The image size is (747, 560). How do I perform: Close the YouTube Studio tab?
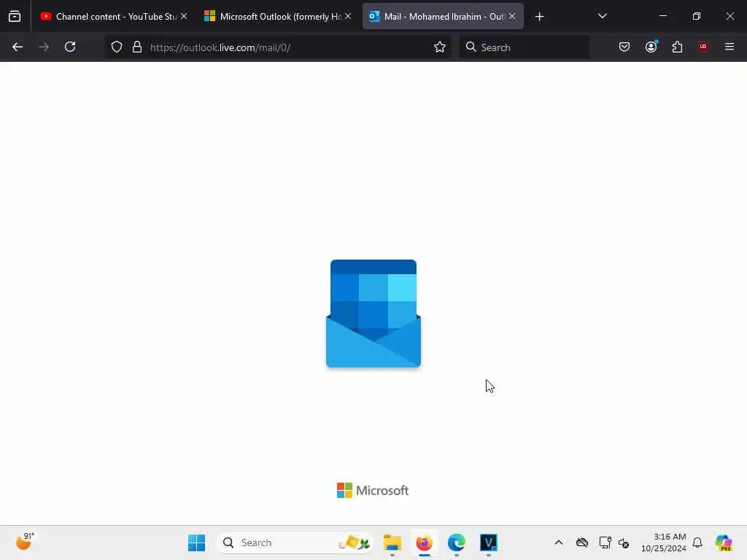click(184, 16)
